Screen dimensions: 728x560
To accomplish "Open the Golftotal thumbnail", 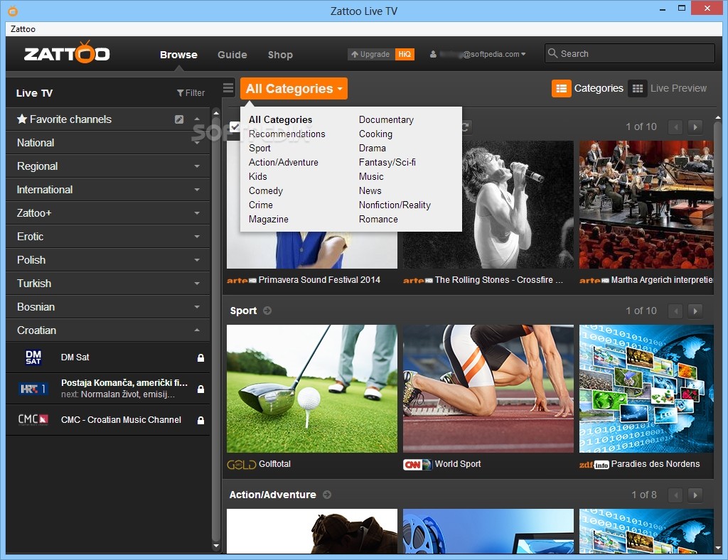I will coord(312,388).
